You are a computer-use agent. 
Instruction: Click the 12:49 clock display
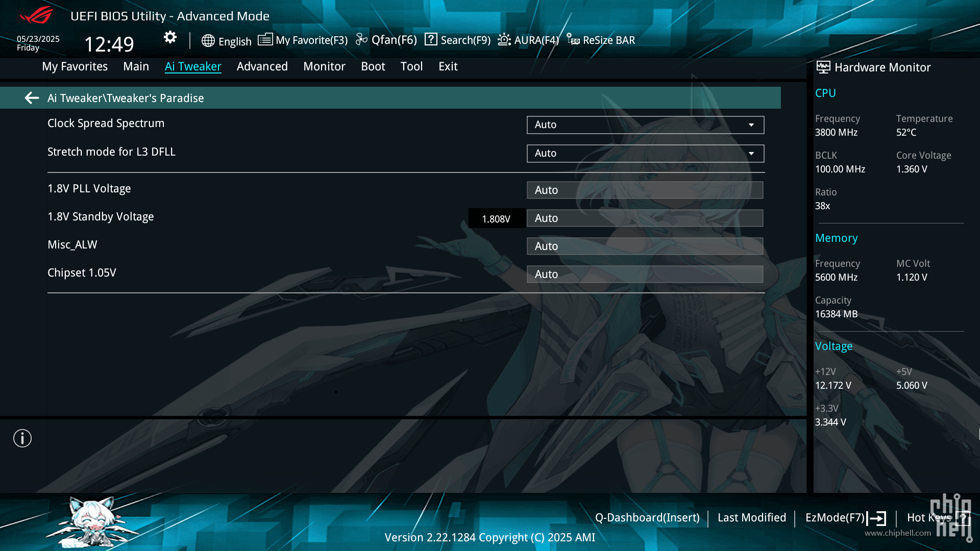pos(109,44)
